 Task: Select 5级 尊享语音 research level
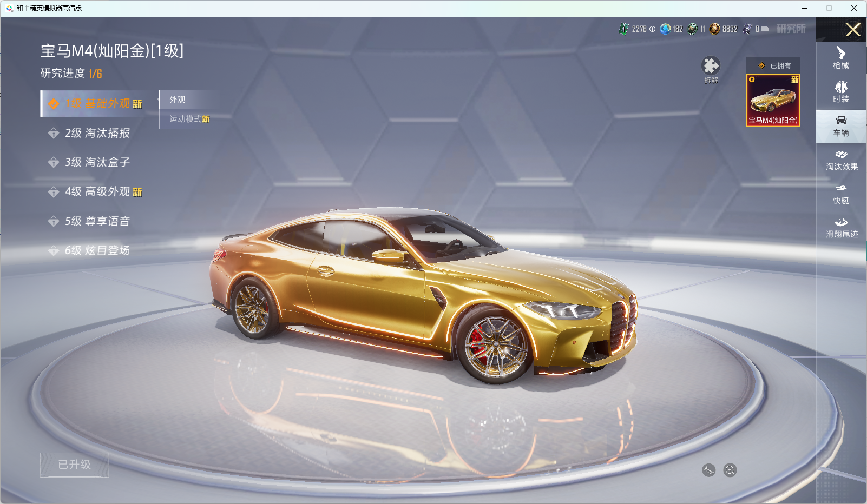click(90, 221)
